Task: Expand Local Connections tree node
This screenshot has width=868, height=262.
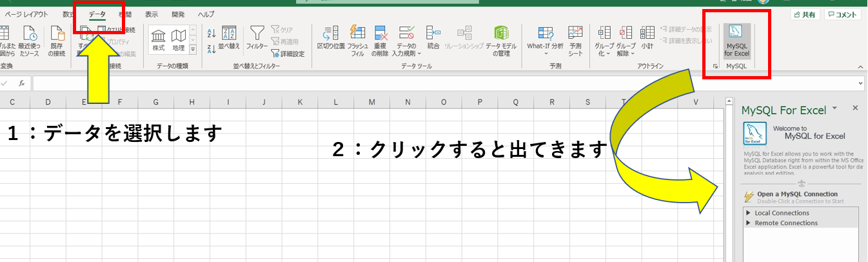Action: coord(748,213)
